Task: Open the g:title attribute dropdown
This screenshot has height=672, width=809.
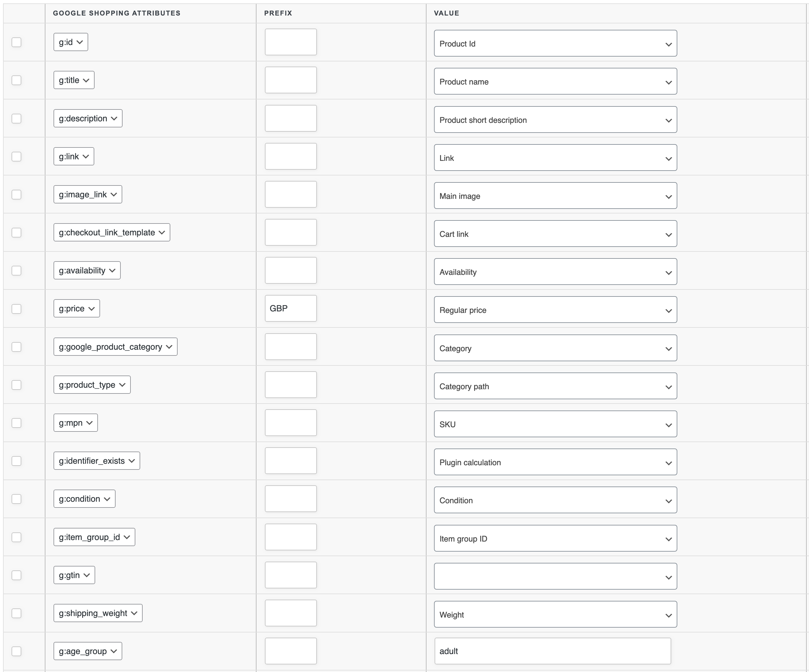Action: point(74,80)
